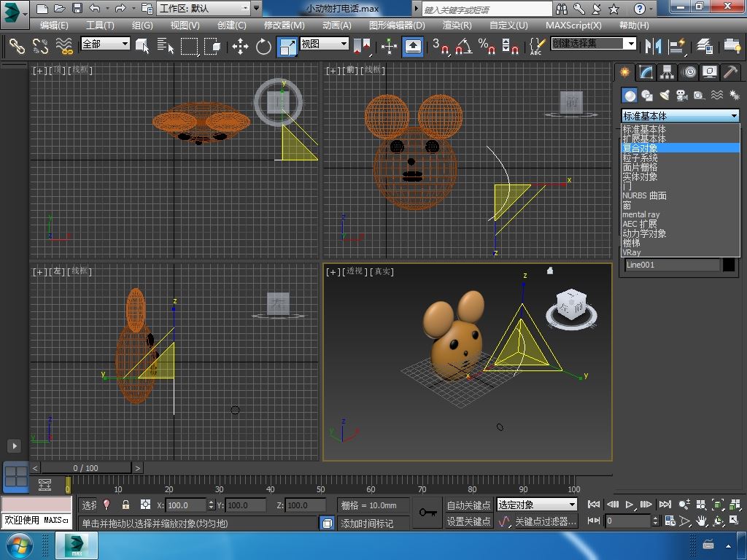Select the Systems category icon
Screen dimensions: 747x560
pos(735,96)
